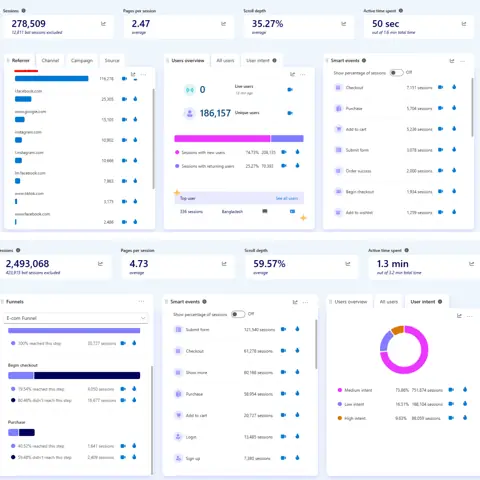Image resolution: width=480 pixels, height=480 pixels.
Task: Open more options menu in the Referrer panel
Action: pyautogui.click(x=143, y=74)
